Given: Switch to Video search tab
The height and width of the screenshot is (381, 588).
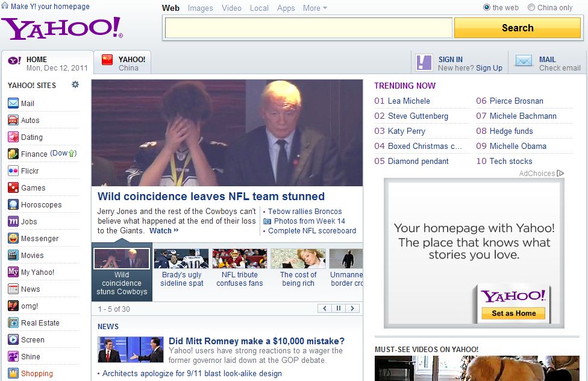Looking at the screenshot, I should 231,8.
